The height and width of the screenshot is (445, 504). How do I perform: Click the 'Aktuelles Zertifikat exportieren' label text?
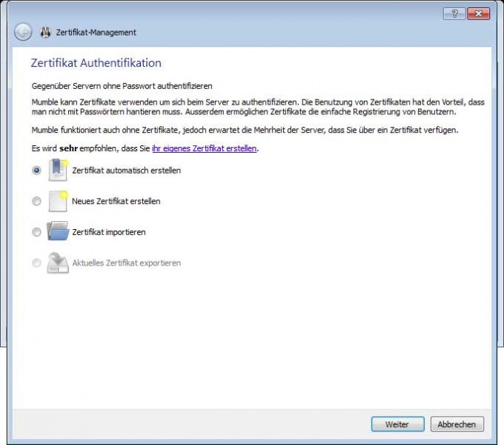(x=126, y=263)
